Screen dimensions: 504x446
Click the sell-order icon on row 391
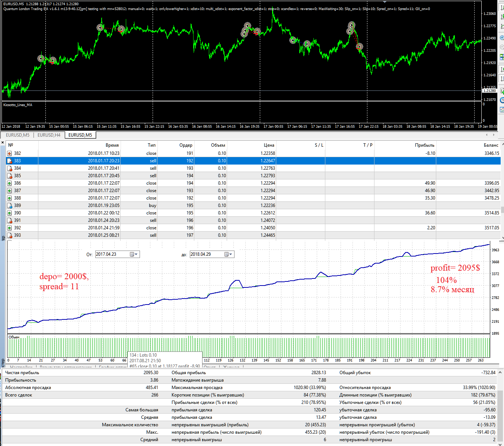click(x=10, y=220)
